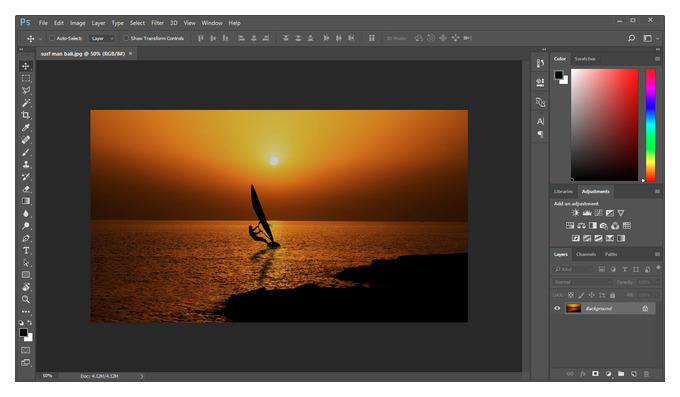680x397 pixels.
Task: Select the Rectangle shape tool
Action: click(x=26, y=275)
